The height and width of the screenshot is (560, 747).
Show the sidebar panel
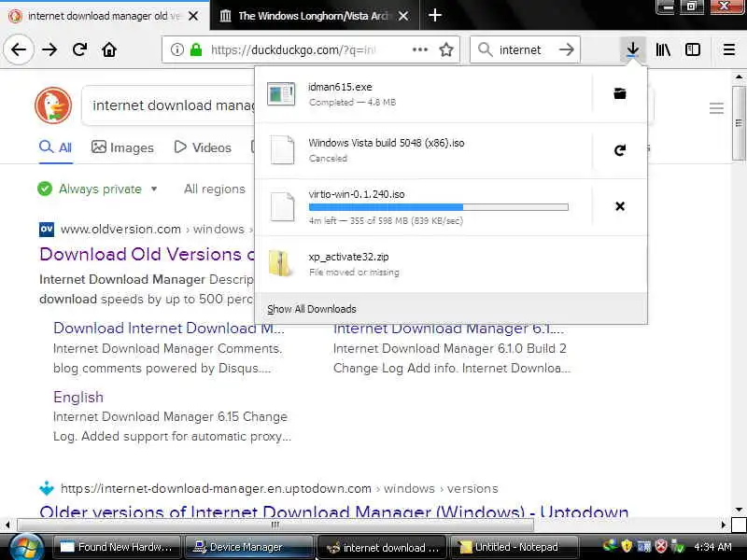pos(693,49)
